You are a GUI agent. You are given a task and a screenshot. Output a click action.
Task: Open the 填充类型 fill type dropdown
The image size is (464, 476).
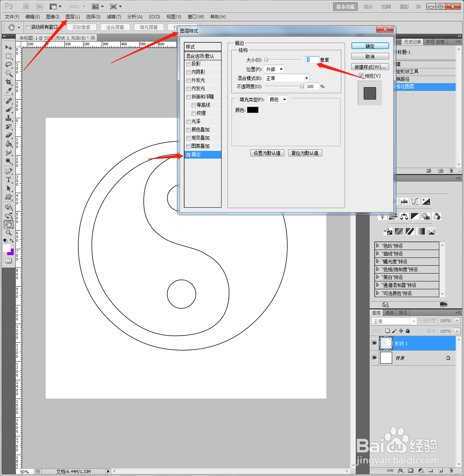coord(277,100)
